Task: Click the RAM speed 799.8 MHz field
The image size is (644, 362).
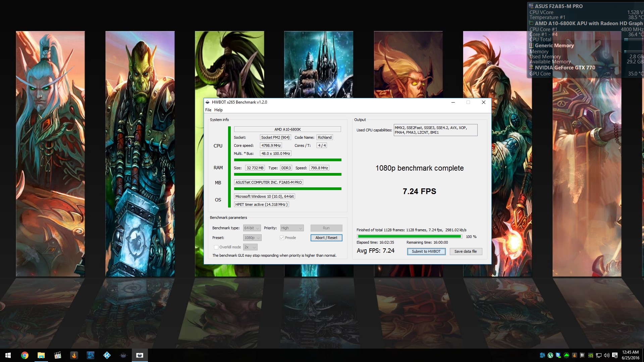Action: pyautogui.click(x=319, y=168)
